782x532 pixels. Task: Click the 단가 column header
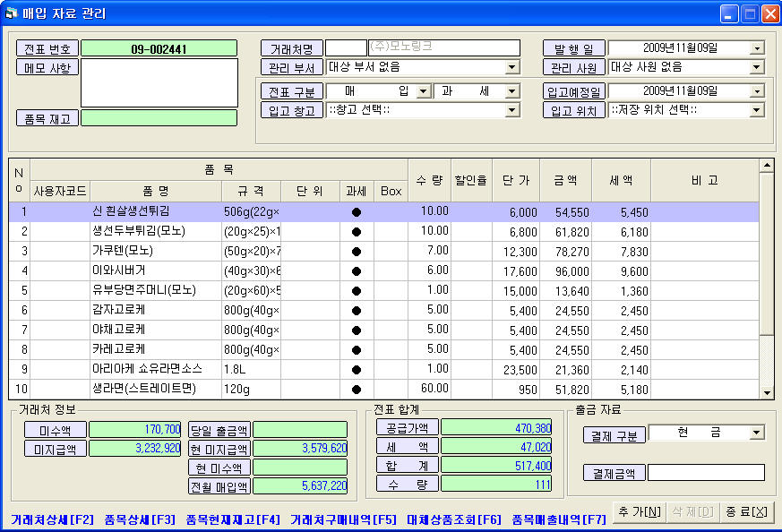pos(516,181)
